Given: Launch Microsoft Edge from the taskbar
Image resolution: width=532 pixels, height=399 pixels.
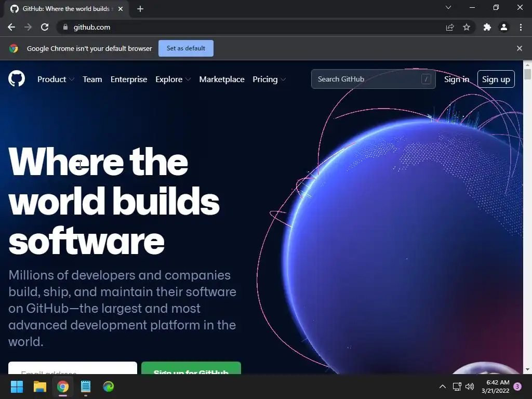Looking at the screenshot, I should point(109,387).
